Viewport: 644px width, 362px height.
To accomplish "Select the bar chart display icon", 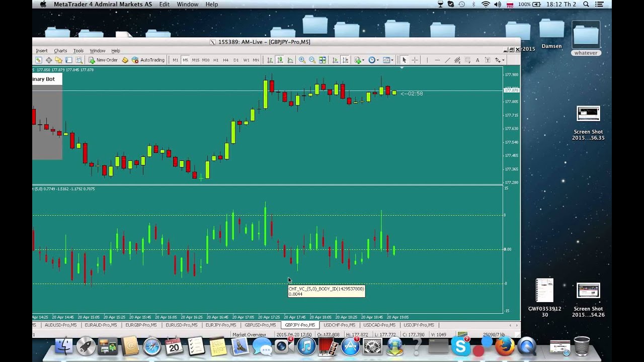I will click(270, 60).
